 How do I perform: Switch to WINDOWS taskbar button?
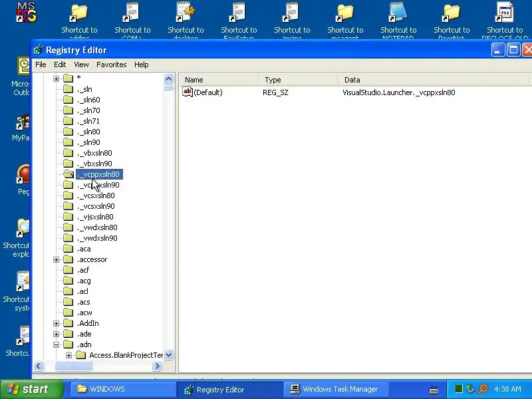[123, 389]
